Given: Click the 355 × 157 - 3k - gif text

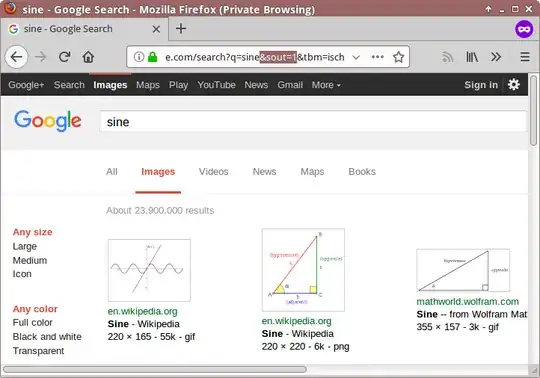Looking at the screenshot, I should coord(457,327).
